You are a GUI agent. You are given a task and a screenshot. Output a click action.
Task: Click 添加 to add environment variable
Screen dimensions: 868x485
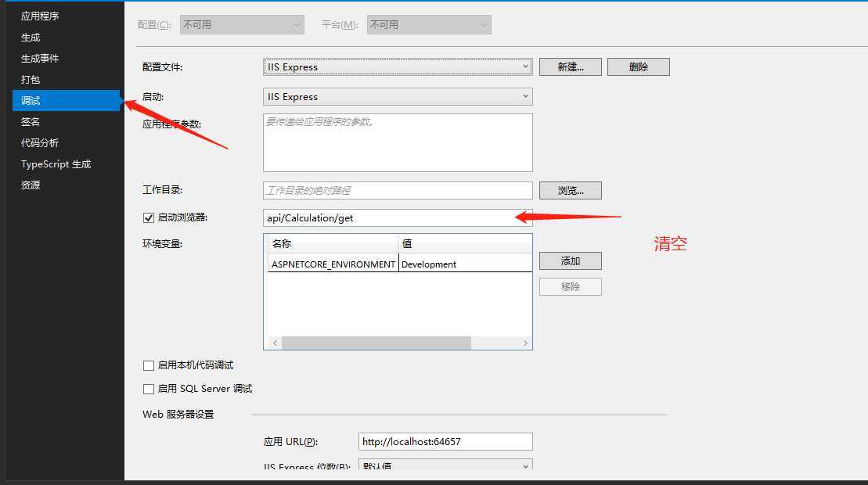tap(570, 261)
